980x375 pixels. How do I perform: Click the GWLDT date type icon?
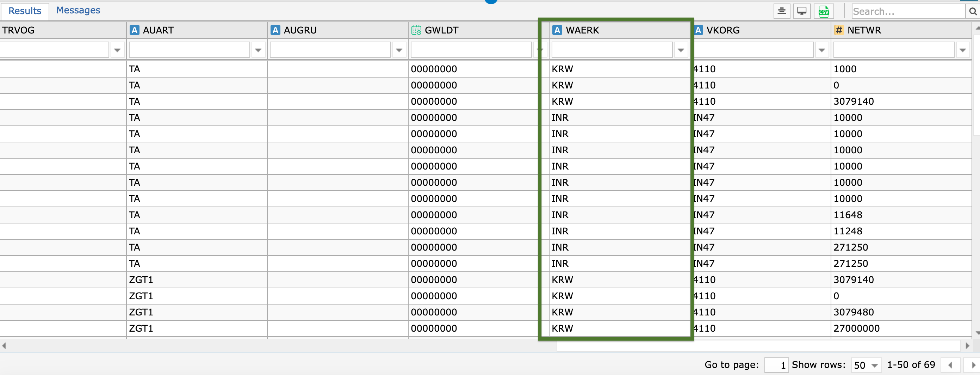click(416, 30)
